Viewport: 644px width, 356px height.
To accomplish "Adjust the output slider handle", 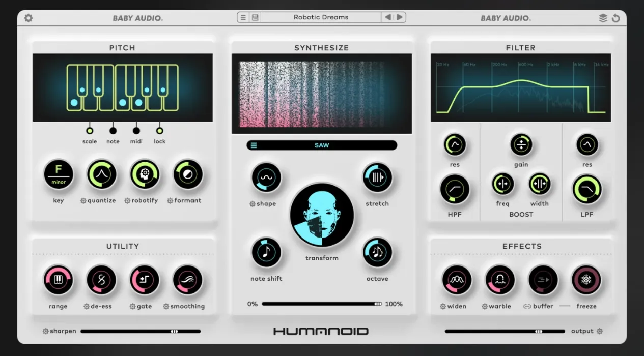I will tap(539, 331).
